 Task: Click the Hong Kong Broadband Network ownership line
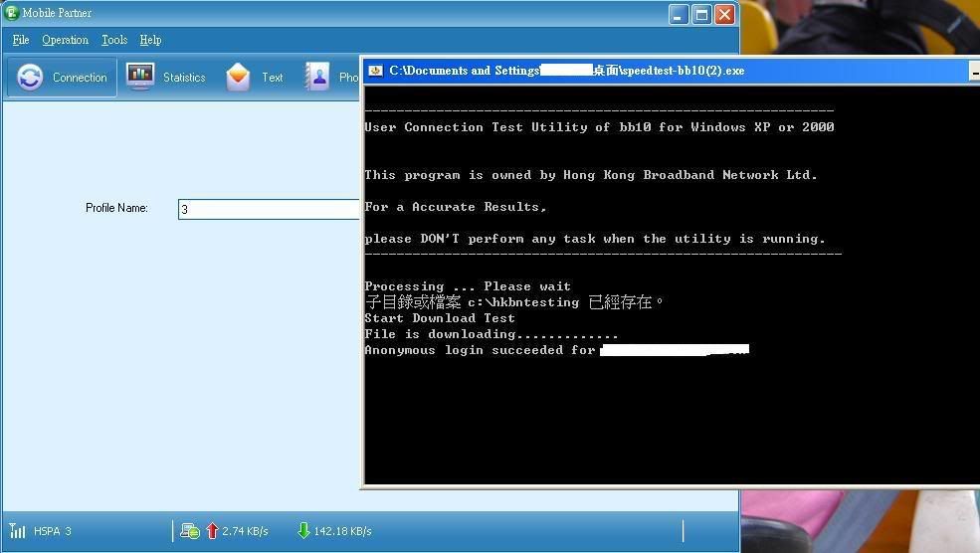tap(591, 175)
